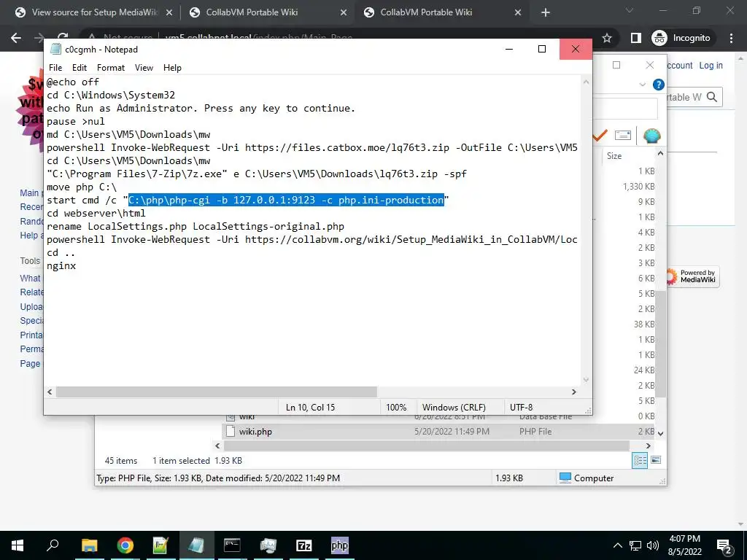Viewport: 747px width, 560px height.
Task: Open Google Chrome from the taskbar
Action: 125,545
